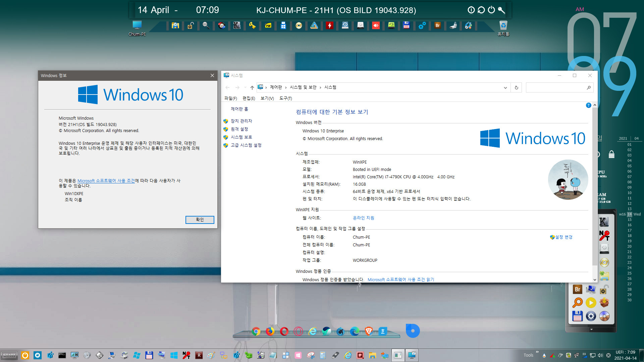
Task: Open the yellow play button in right dock
Action: pos(591,303)
